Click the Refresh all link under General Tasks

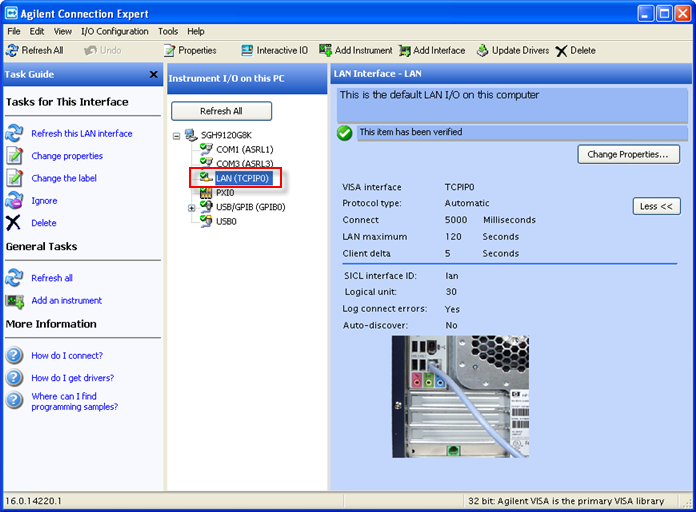[x=52, y=278]
